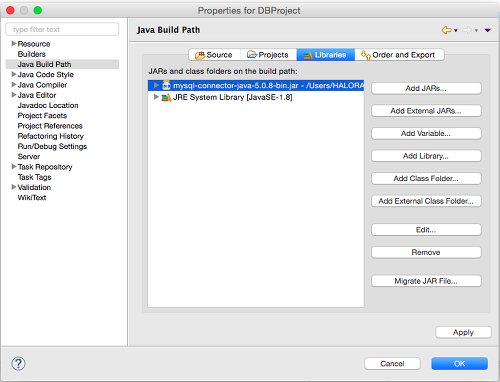Select Validation in the properties tree
This screenshot has height=382, width=500.
34,187
